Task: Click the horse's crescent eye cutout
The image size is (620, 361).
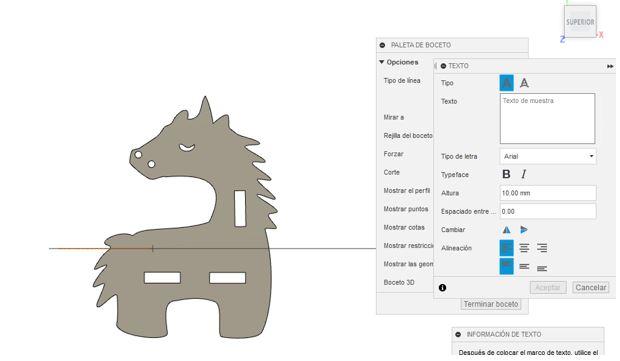Action: point(187,147)
